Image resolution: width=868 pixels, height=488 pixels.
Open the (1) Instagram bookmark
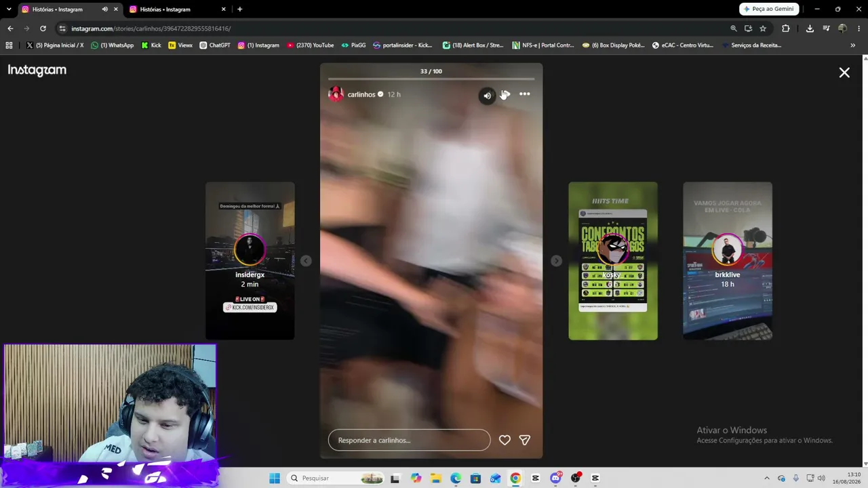point(258,45)
